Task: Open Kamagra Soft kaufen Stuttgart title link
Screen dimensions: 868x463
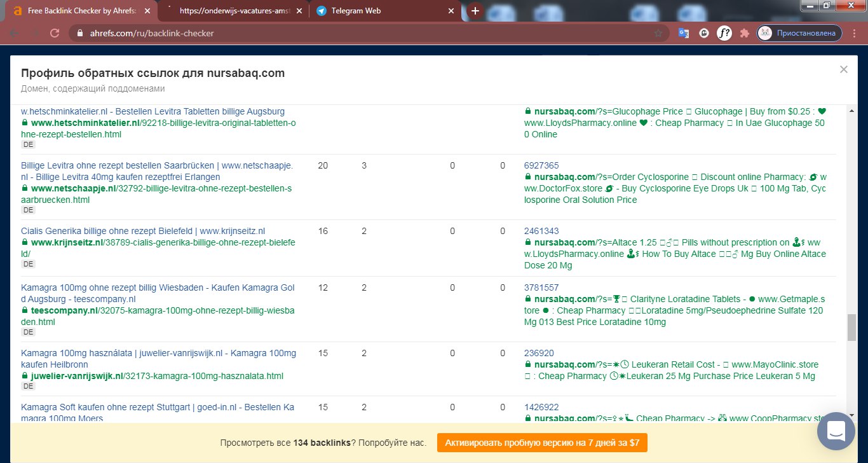Action: tap(158, 413)
